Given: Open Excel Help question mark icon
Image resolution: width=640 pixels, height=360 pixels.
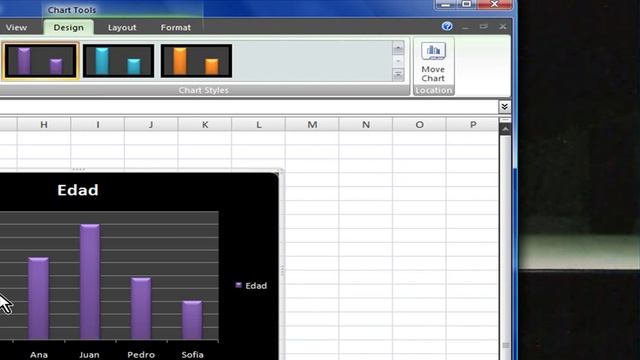Looking at the screenshot, I should pyautogui.click(x=447, y=27).
